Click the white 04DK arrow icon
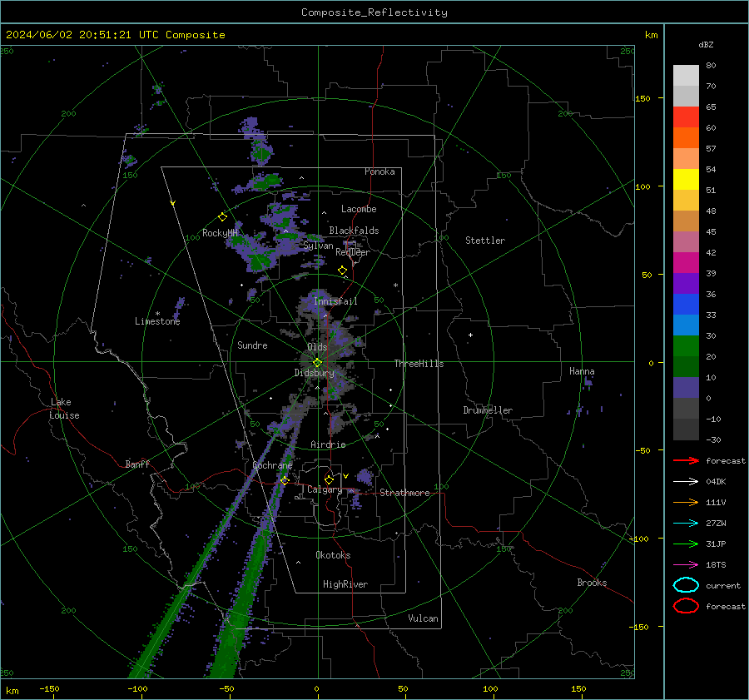This screenshot has width=749, height=700. tap(686, 481)
